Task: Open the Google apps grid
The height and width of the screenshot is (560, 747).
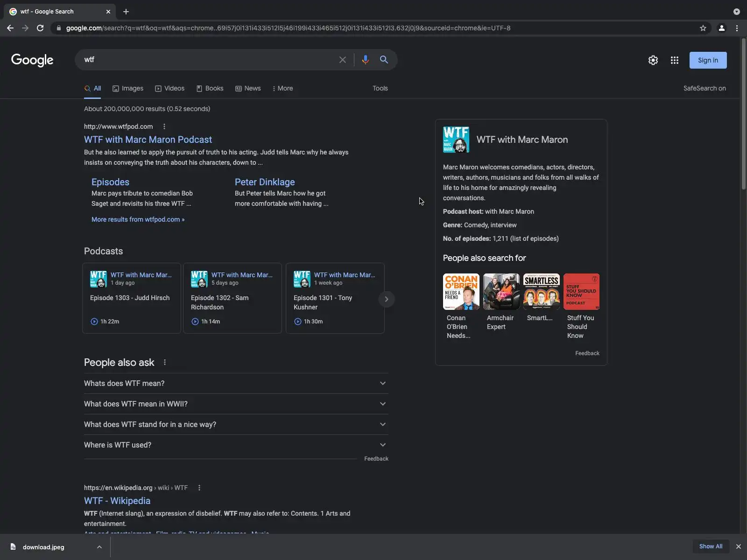Action: pyautogui.click(x=675, y=60)
